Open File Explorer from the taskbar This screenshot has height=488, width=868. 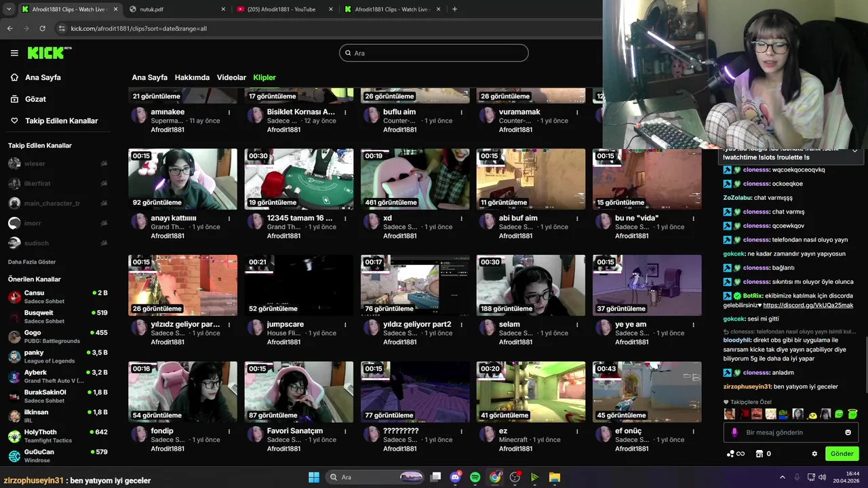pyautogui.click(x=554, y=477)
